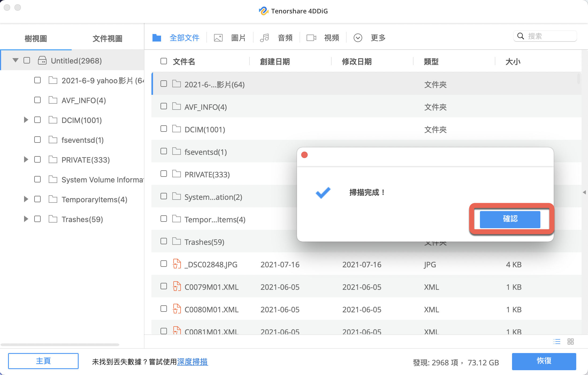Click the sidebar horizontal scrollbar
Image resolution: width=588 pixels, height=375 pixels.
[x=60, y=345]
